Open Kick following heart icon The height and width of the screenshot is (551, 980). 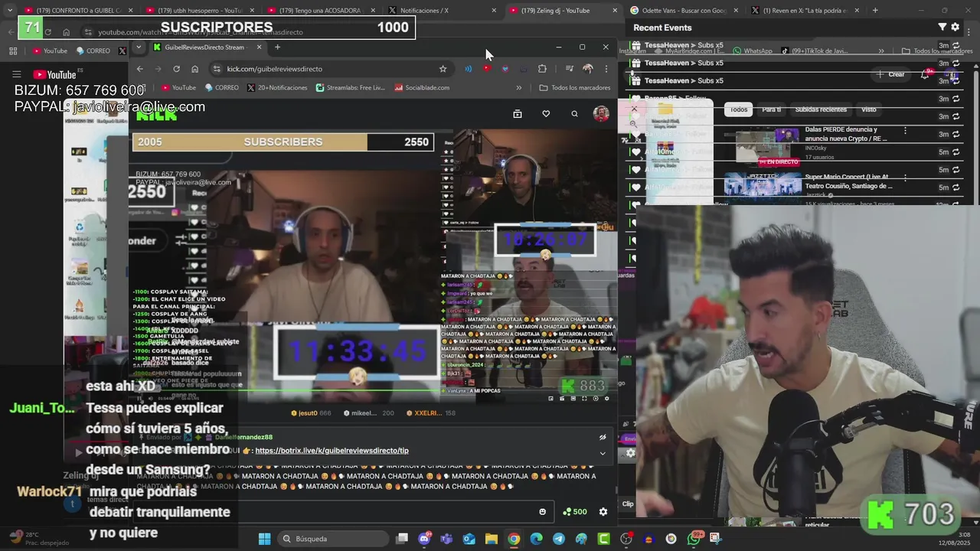pyautogui.click(x=546, y=114)
